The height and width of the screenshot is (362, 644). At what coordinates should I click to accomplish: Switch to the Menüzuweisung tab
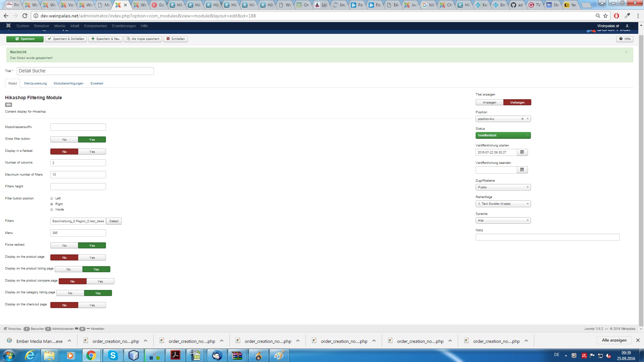(x=35, y=83)
